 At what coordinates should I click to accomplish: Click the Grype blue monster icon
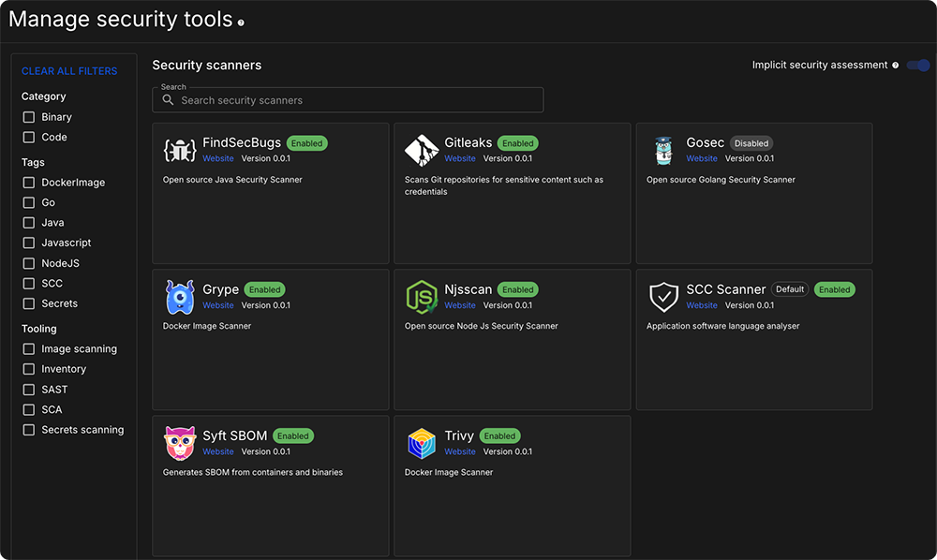click(x=180, y=297)
